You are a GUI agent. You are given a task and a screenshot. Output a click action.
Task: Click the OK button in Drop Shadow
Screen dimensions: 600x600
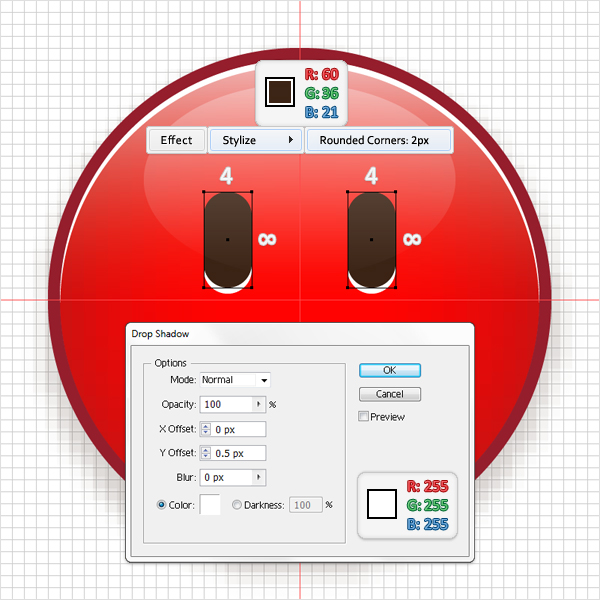[390, 370]
